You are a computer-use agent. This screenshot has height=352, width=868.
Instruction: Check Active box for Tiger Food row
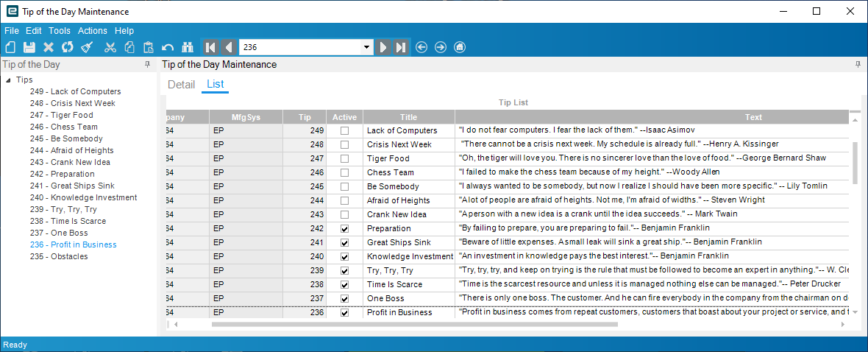(x=344, y=158)
